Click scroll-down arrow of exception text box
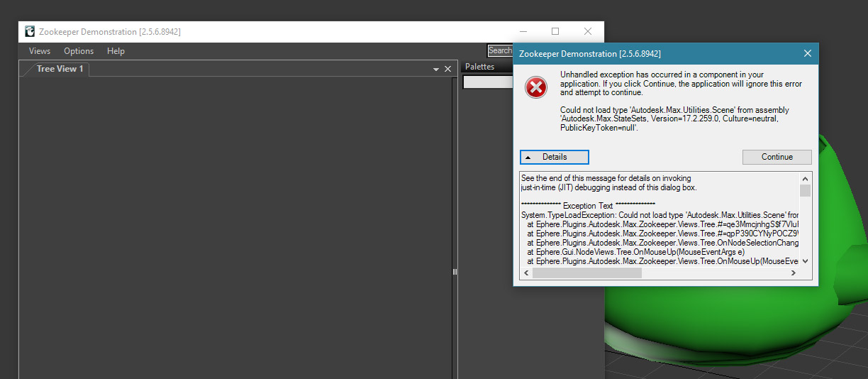Image resolution: width=868 pixels, height=379 pixels. tap(805, 261)
